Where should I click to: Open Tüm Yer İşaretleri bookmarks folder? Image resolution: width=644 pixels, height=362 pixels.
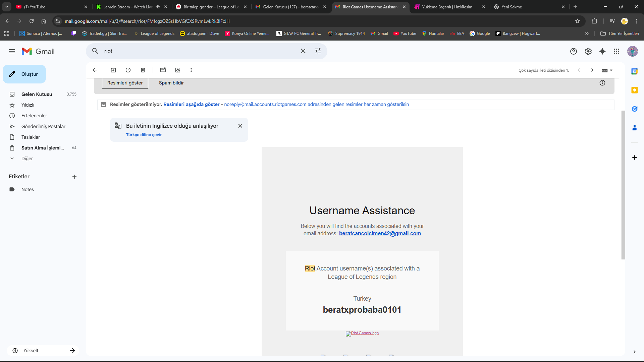click(x=620, y=34)
